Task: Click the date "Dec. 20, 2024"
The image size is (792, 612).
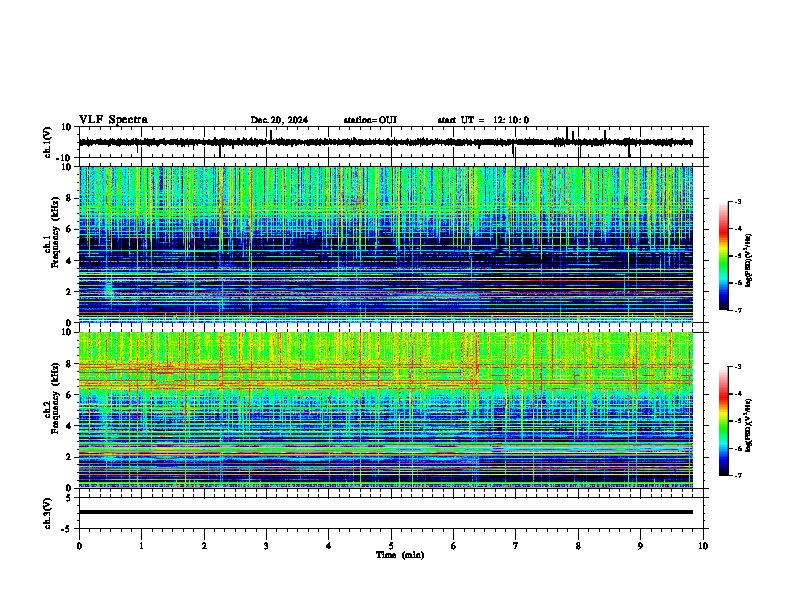Action: click(279, 120)
